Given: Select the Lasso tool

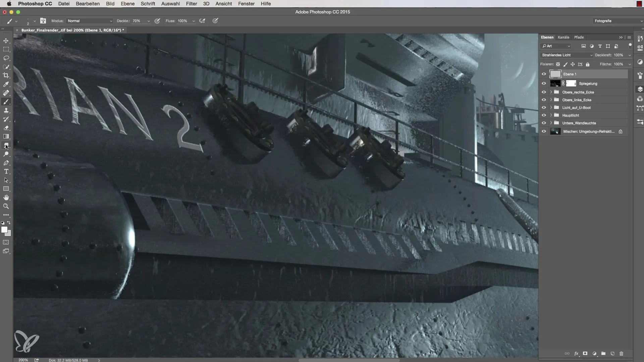Looking at the screenshot, I should pyautogui.click(x=6, y=58).
